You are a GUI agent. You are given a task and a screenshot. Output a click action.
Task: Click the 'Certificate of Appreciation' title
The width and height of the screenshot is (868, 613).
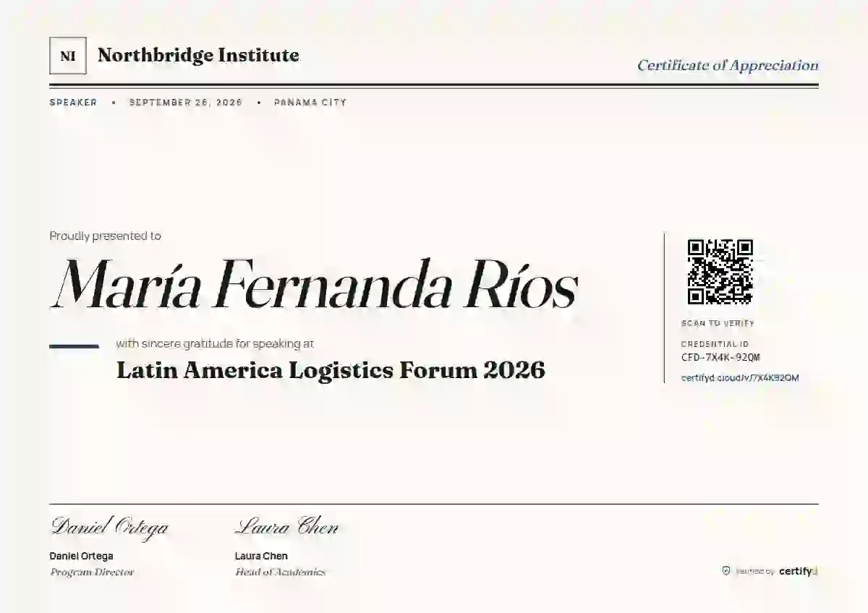728,66
